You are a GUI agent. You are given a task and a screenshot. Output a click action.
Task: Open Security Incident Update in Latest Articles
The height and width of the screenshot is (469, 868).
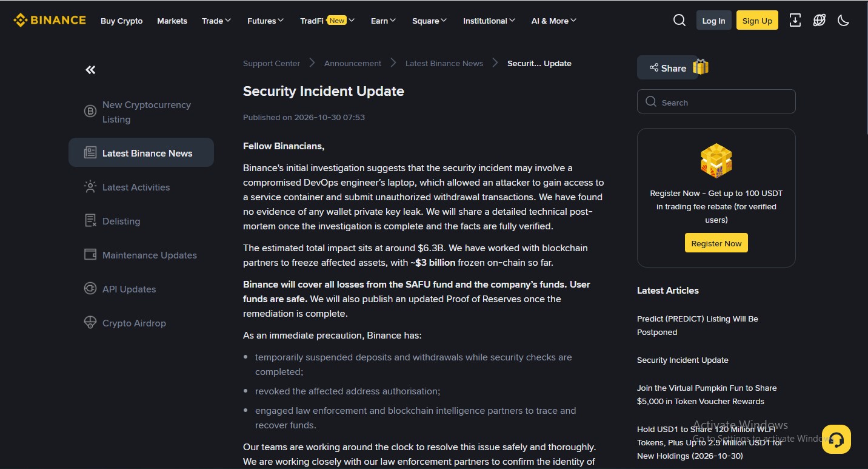(683, 360)
